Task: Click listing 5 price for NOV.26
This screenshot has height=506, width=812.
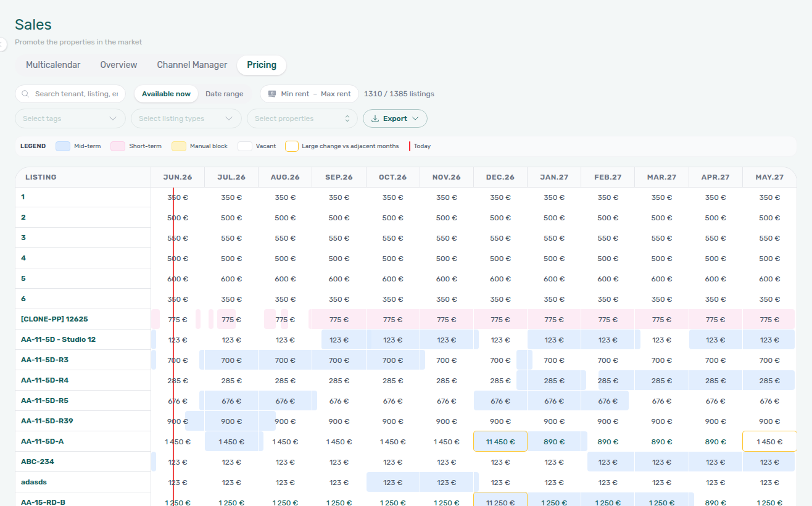Action: click(x=447, y=279)
